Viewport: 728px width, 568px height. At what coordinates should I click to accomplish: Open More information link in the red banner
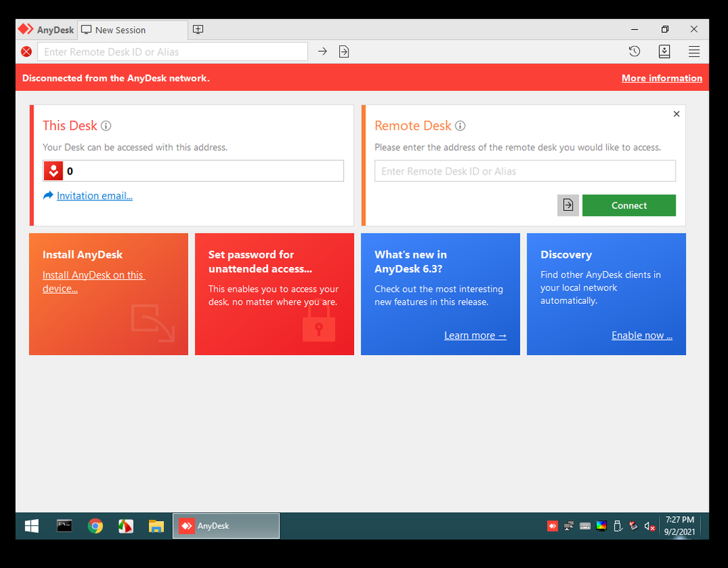point(661,78)
